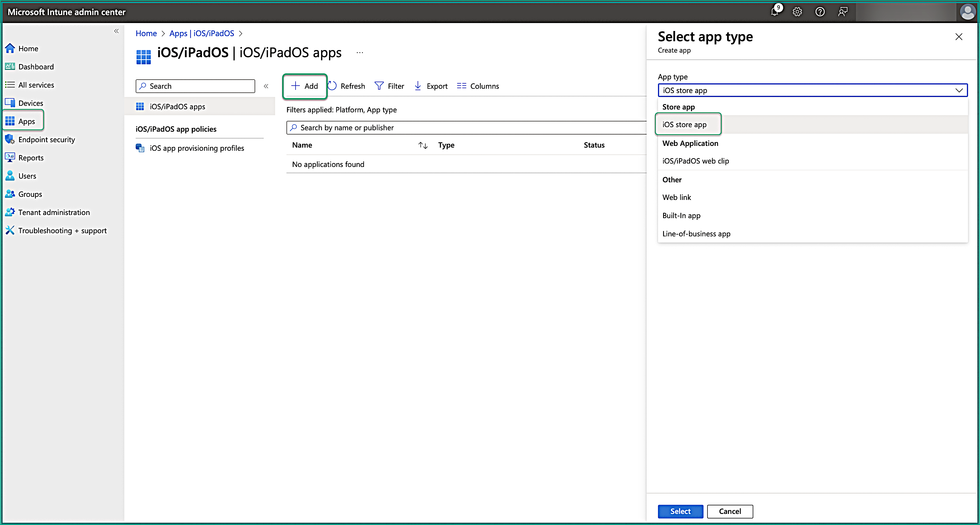
Task: Click the Refresh toolbar icon
Action: coord(332,86)
